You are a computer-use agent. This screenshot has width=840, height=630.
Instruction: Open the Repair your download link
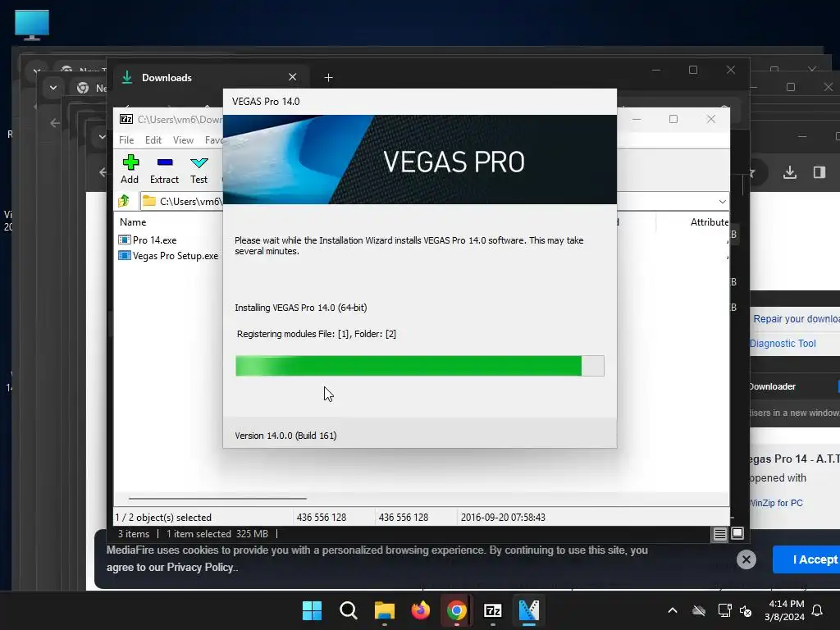[796, 319]
